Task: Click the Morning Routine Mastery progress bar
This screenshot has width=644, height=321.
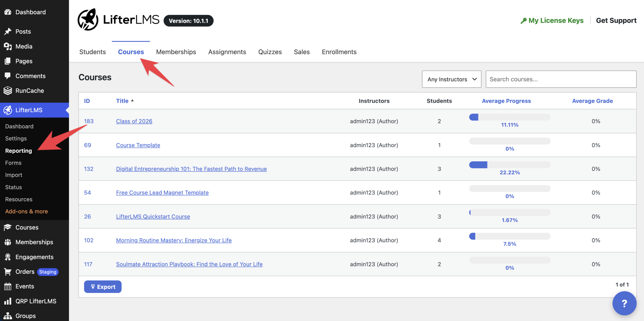Action: pos(510,236)
